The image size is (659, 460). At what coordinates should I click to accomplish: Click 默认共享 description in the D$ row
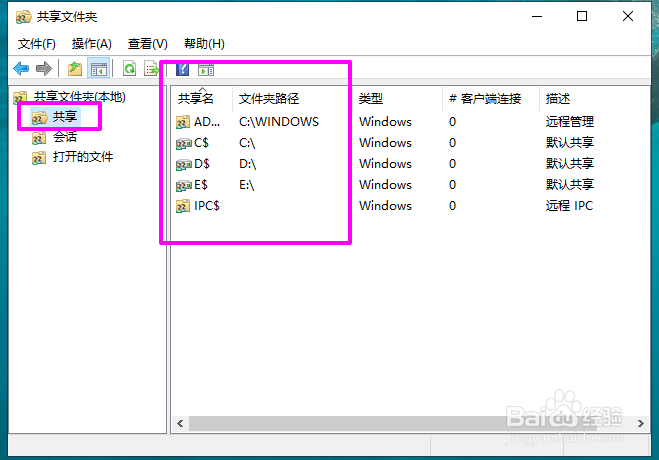coord(569,163)
